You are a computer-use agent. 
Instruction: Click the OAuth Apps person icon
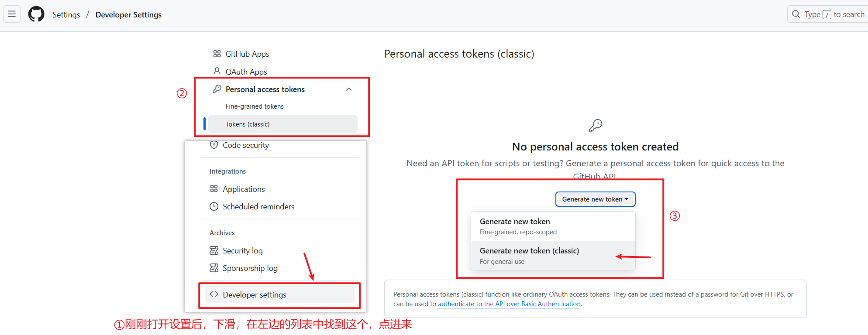(x=217, y=71)
